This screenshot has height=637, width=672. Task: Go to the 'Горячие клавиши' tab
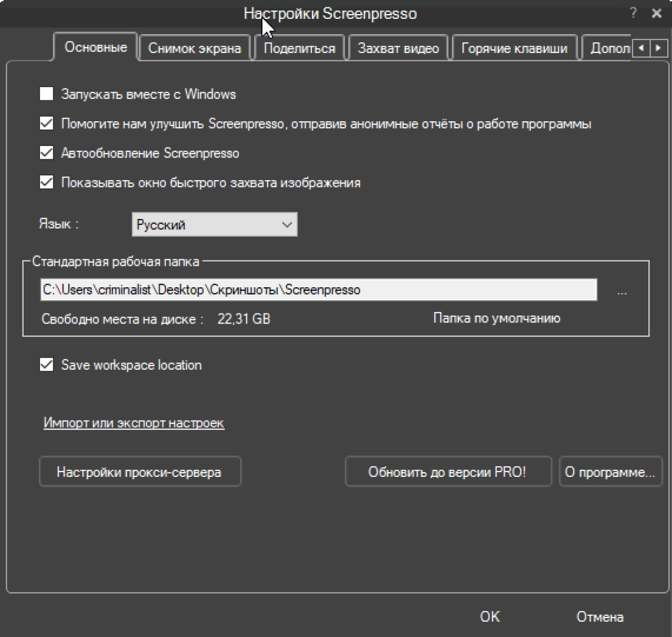pos(514,48)
